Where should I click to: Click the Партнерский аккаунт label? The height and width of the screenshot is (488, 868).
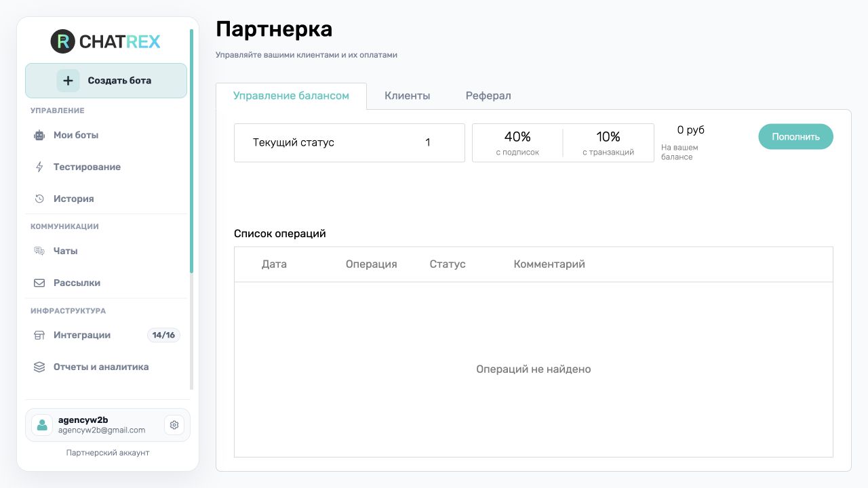click(108, 452)
